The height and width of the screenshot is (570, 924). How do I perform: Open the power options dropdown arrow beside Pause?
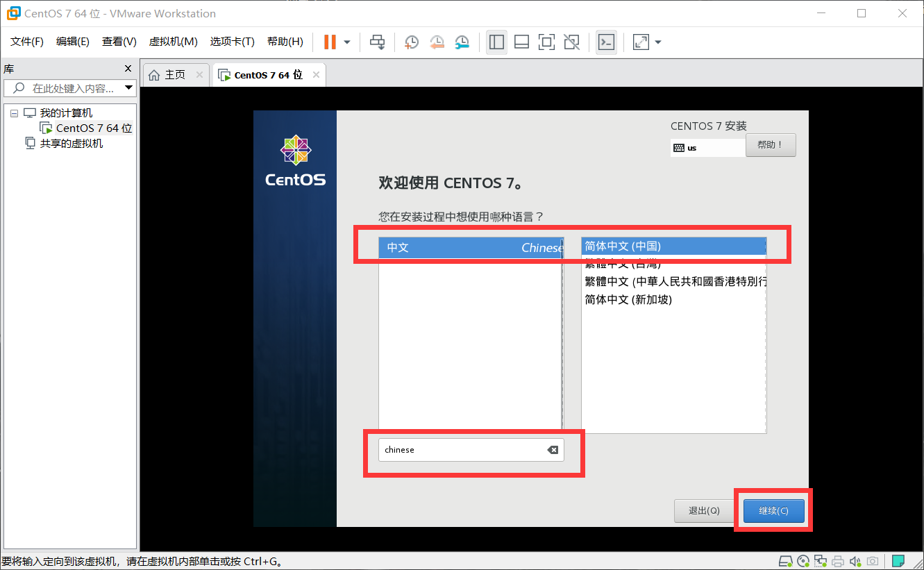click(347, 42)
